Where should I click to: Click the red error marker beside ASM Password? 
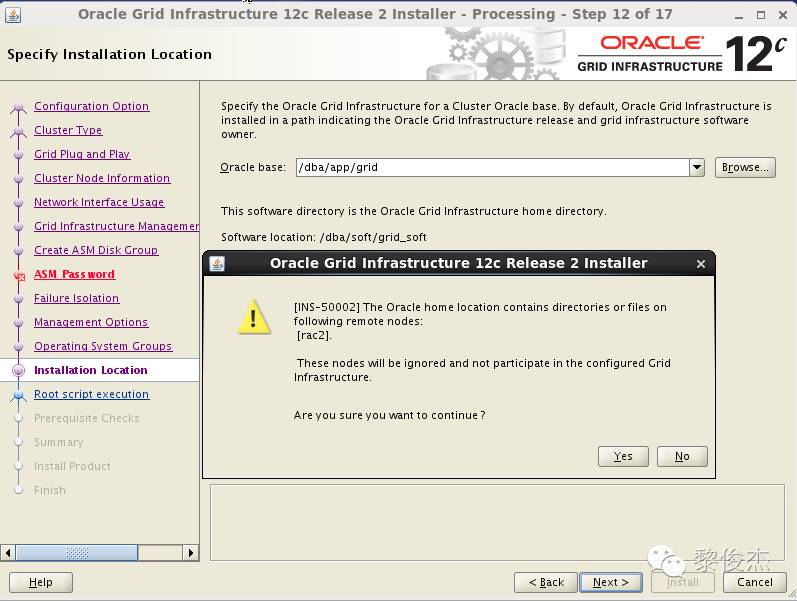(19, 276)
